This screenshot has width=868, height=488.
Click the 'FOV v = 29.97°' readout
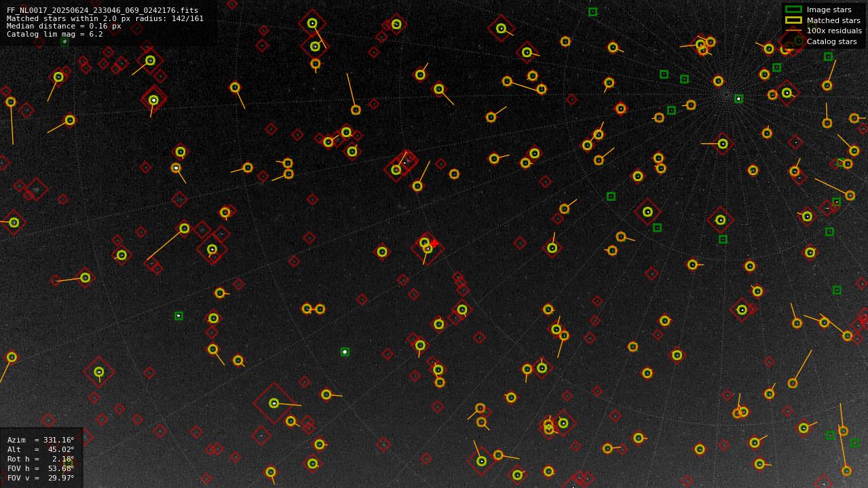click(41, 478)
